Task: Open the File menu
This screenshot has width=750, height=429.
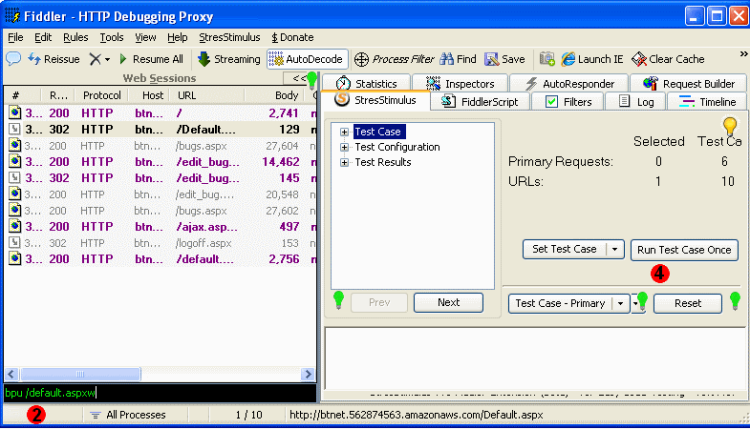Action: tap(15, 37)
